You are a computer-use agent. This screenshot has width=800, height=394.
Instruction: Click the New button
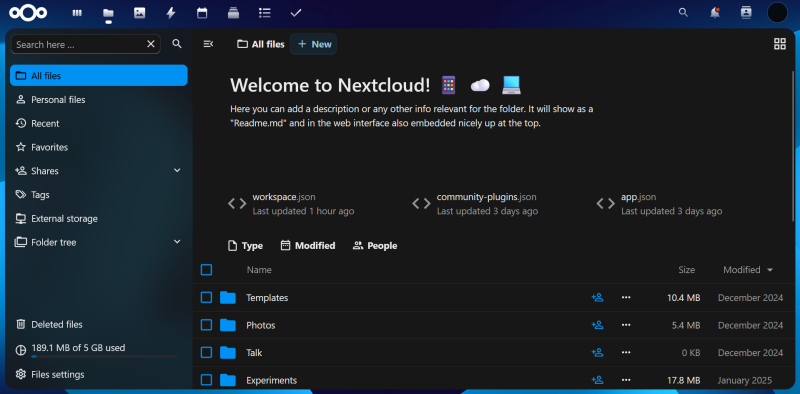(313, 44)
